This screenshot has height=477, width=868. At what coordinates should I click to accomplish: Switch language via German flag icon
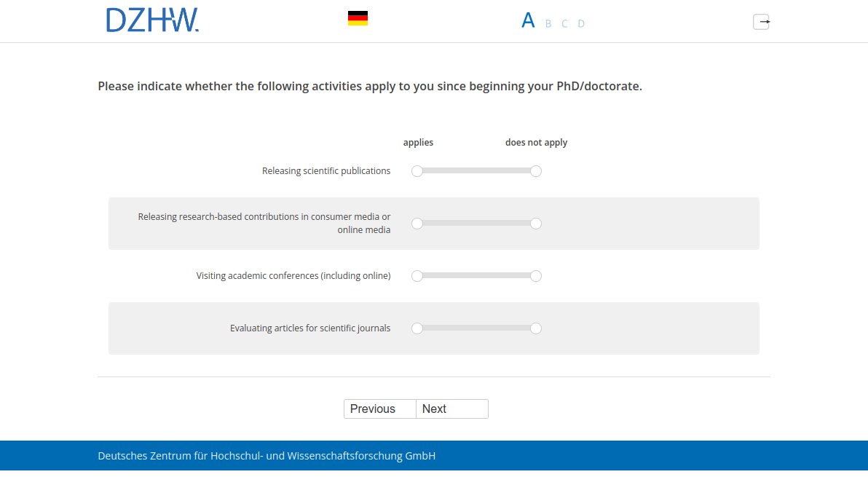[x=358, y=19]
